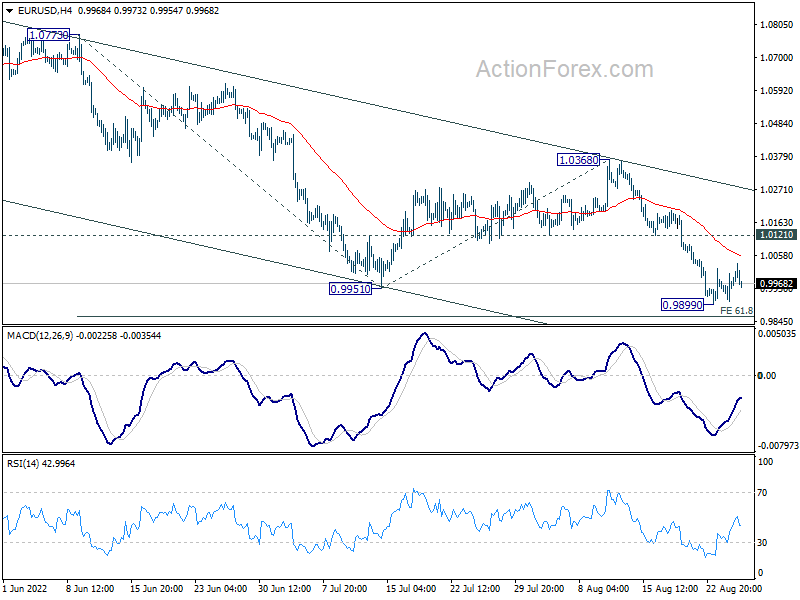Click the RSI axis level 100
The height and width of the screenshot is (600, 800).
(x=765, y=462)
